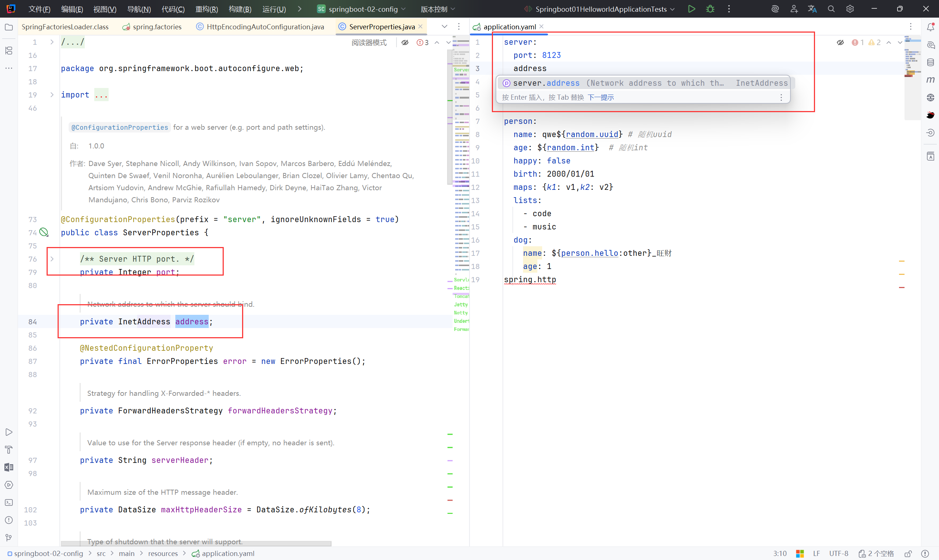The image size is (939, 560).
Task: Open the run configuration dropdown
Action: tap(601, 9)
